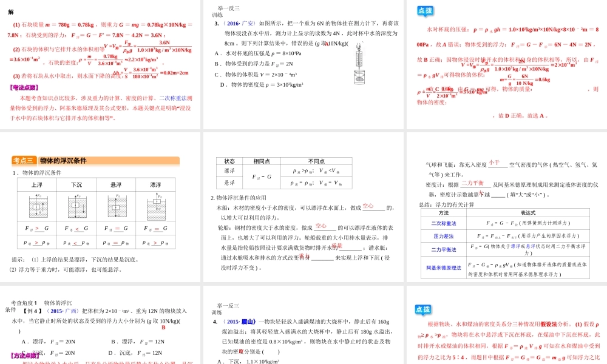The height and width of the screenshot is (364, 607).
Task: Click the 相同点 table header
Action: (262, 161)
